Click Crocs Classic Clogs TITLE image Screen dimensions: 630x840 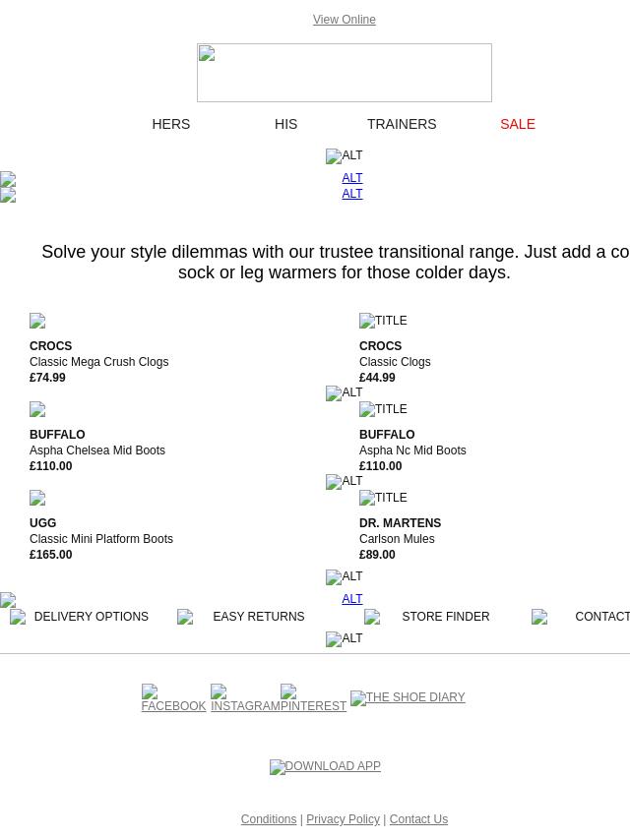pos(383,321)
